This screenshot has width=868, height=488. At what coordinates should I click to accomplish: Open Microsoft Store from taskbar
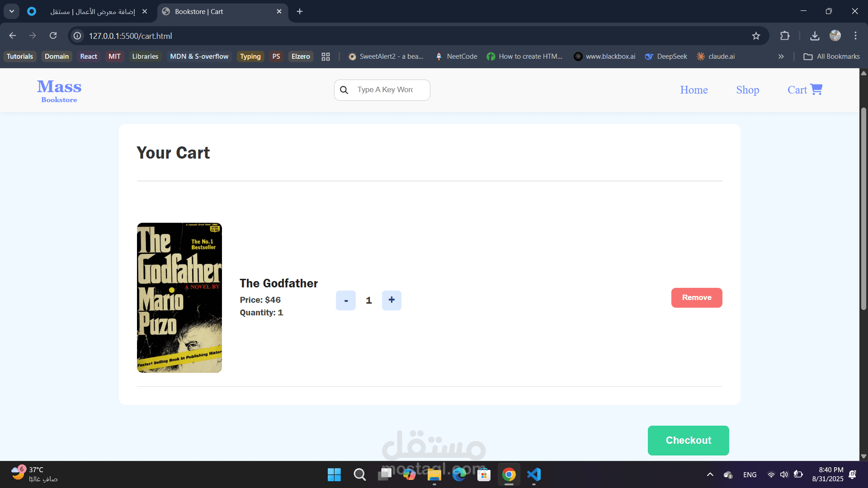tap(484, 474)
